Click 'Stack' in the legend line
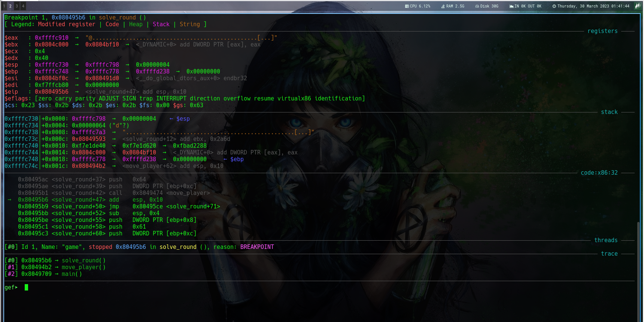Image resolution: width=644 pixels, height=322 pixels. coord(161,24)
